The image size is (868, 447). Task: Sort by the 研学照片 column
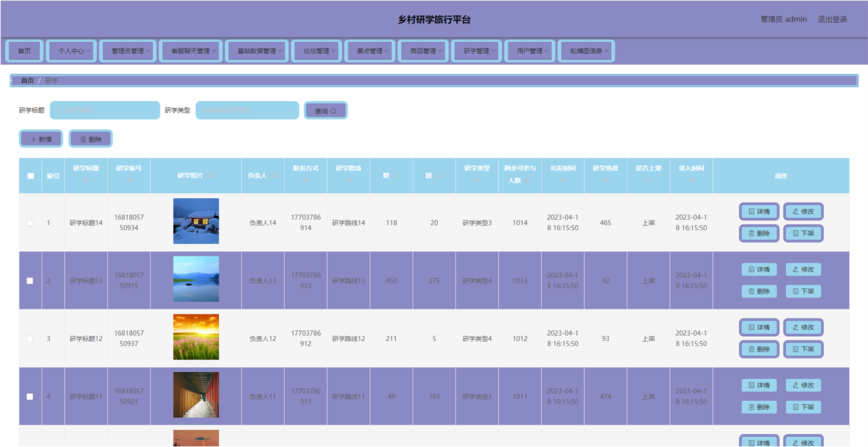click(209, 176)
